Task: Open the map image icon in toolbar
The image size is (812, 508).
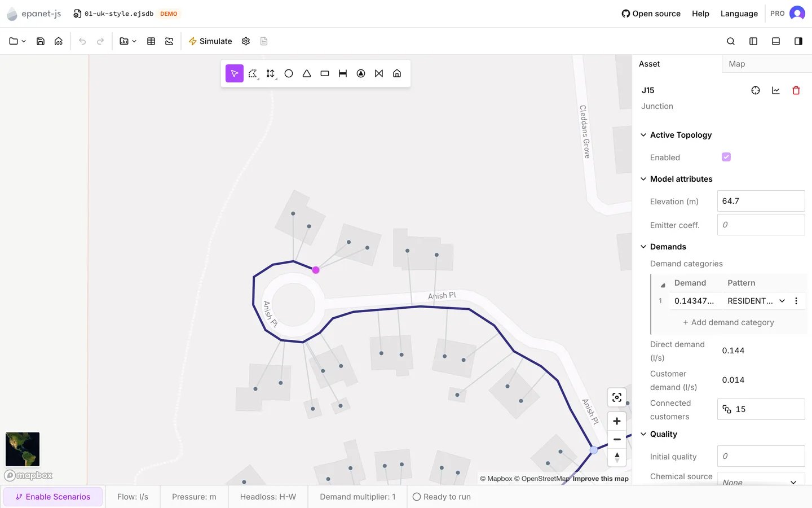Action: click(x=169, y=41)
